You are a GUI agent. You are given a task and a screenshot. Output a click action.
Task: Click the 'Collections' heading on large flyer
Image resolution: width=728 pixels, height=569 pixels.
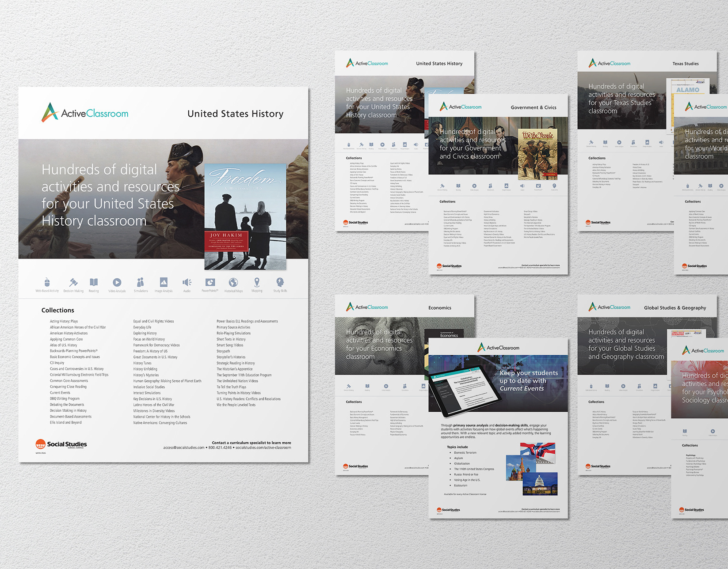[58, 310]
